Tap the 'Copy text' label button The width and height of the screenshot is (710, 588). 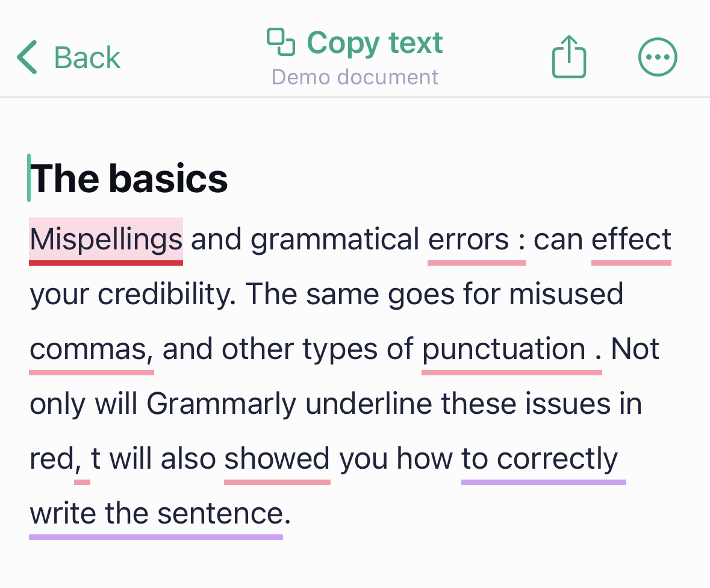(x=374, y=42)
